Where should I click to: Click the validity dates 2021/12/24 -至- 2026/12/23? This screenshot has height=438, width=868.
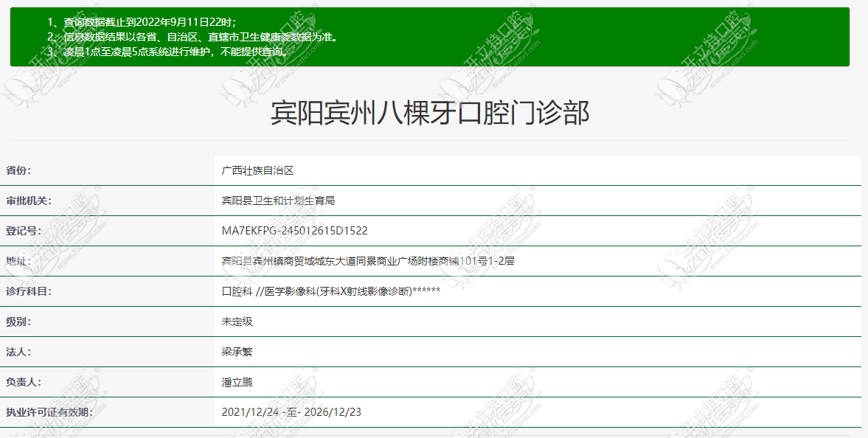(291, 412)
